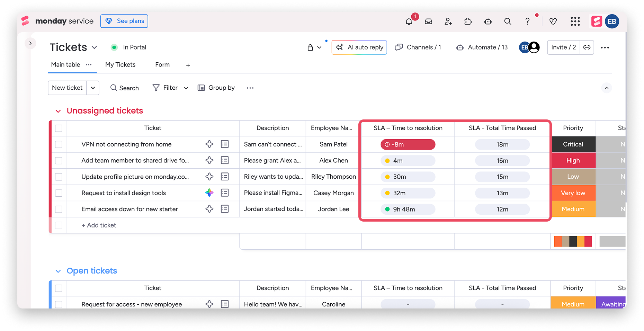The height and width of the screenshot is (331, 644).
Task: Check the Email access down ticket checkbox
Action: pyautogui.click(x=59, y=209)
